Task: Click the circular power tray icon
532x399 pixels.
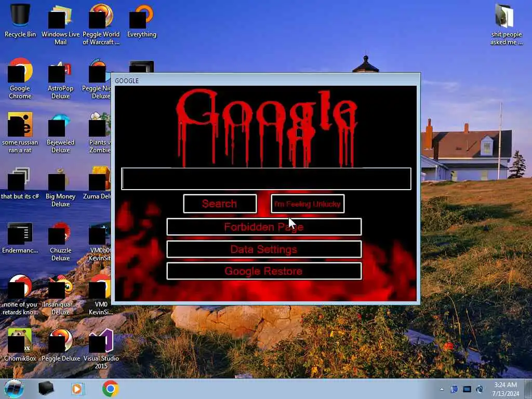Action: (480, 389)
